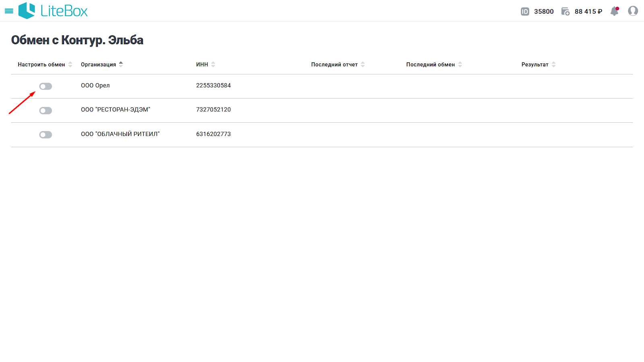The width and height of the screenshot is (644, 362).
Task: Click the page title Обмен с Контур. Эльба
Action: 77,40
